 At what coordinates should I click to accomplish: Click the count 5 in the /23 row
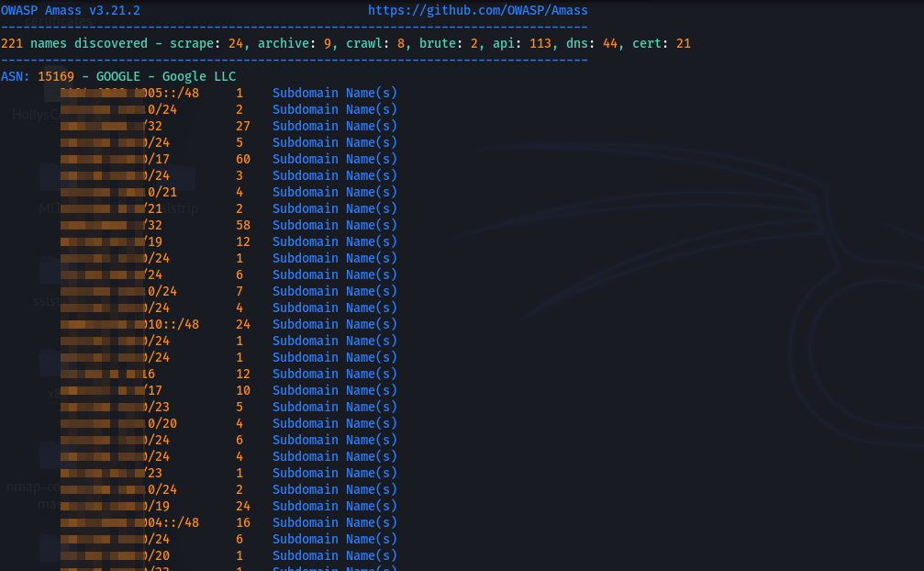click(x=239, y=406)
